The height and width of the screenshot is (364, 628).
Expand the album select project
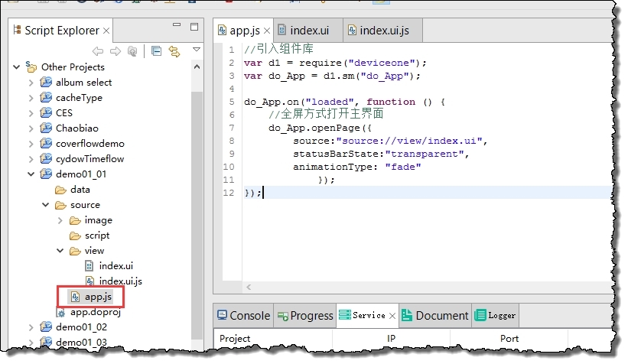(x=31, y=83)
